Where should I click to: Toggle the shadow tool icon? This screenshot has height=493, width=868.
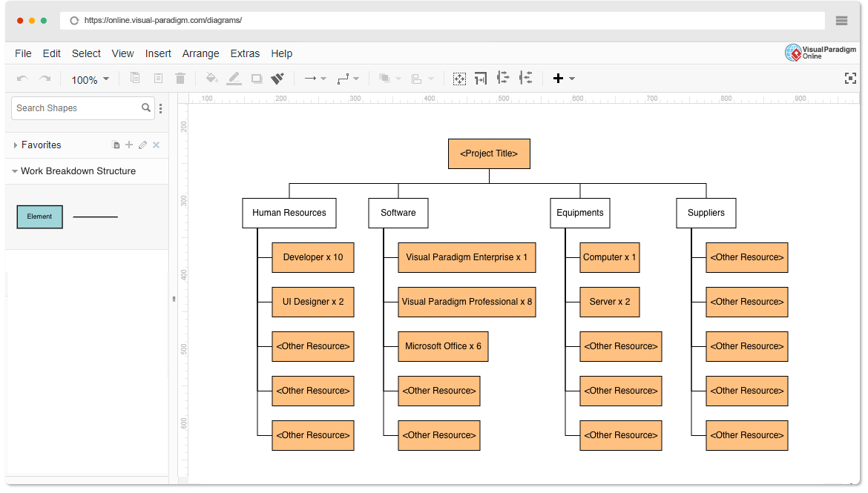[256, 79]
